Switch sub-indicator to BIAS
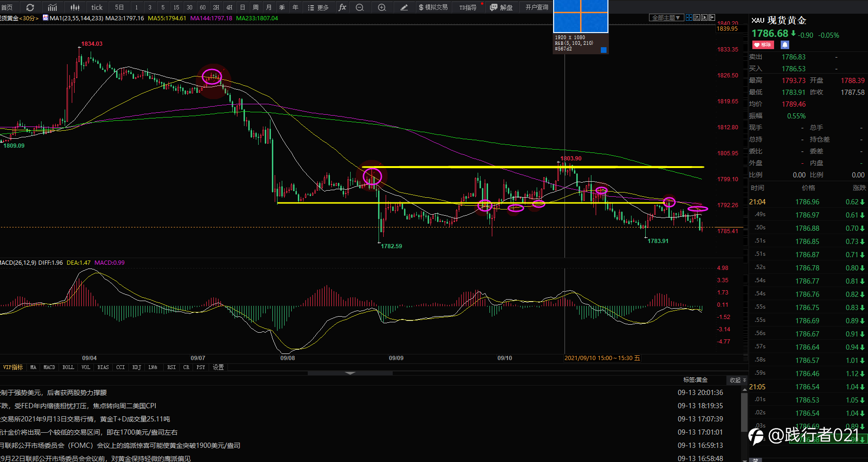The image size is (868, 462). pos(103,367)
